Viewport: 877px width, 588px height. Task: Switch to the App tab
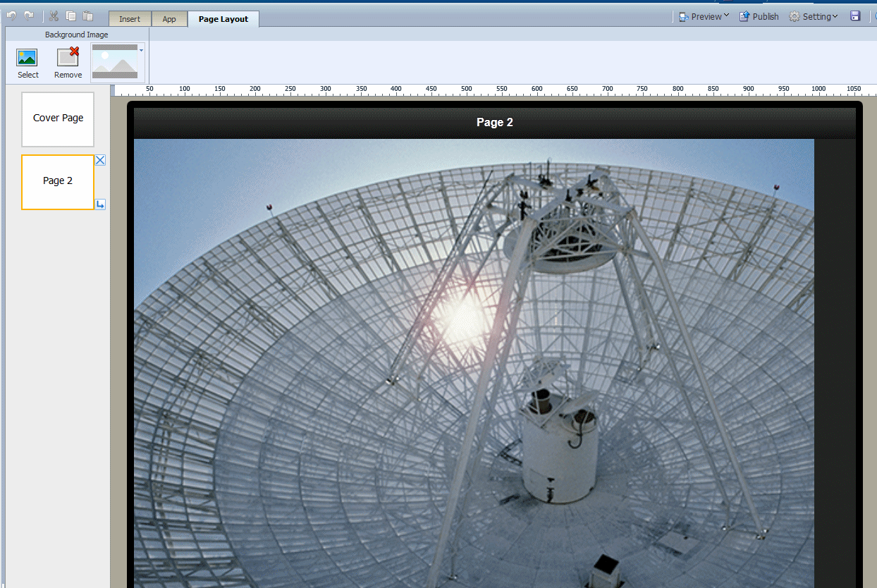coord(169,19)
